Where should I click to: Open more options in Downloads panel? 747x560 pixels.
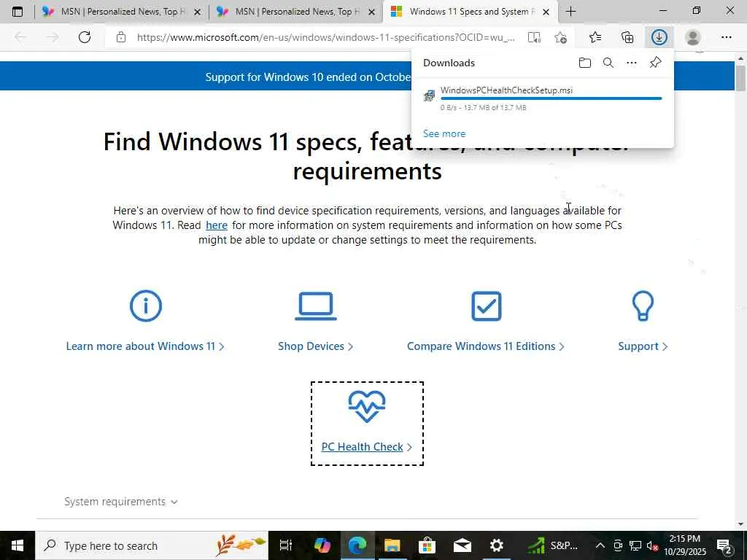[631, 63]
